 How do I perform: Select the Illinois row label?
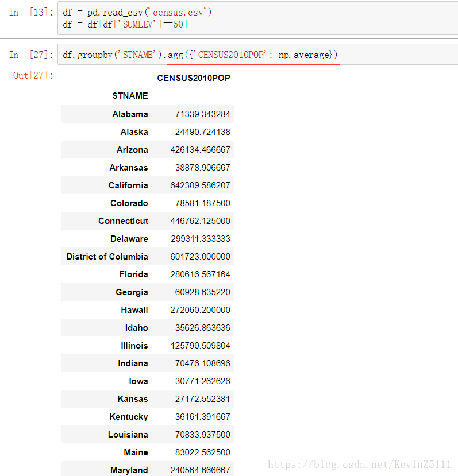click(134, 346)
